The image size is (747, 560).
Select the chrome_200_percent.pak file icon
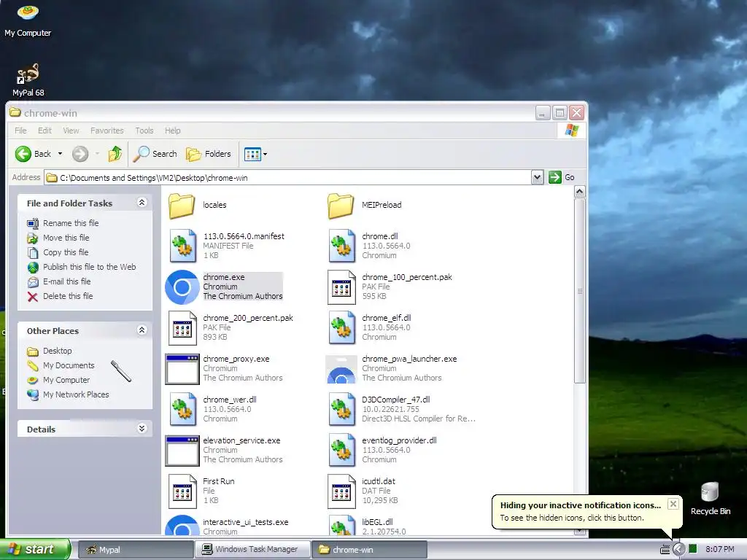click(183, 328)
